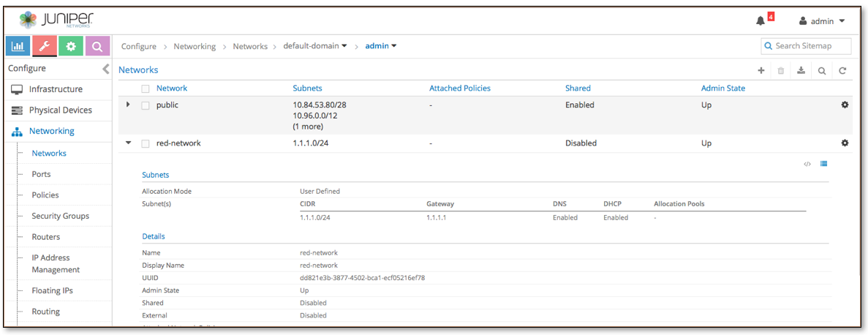Image resolution: width=868 pixels, height=335 pixels.
Task: Refresh the Networks list
Action: 842,70
